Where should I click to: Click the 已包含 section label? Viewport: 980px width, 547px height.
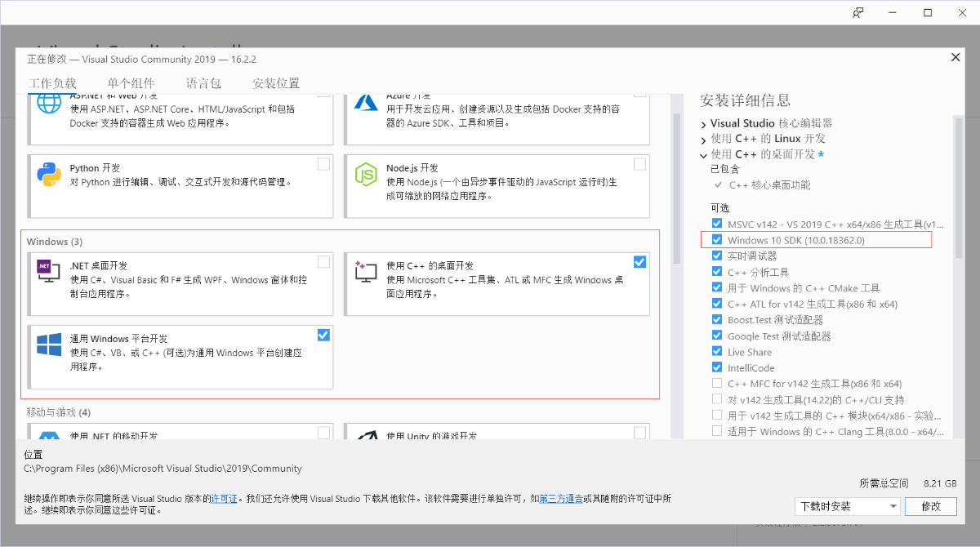(724, 169)
